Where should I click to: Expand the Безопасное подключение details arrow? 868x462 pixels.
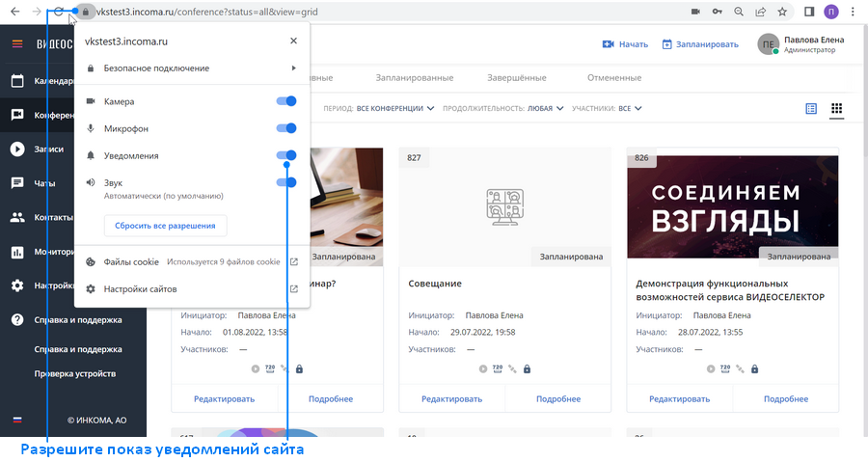[293, 68]
